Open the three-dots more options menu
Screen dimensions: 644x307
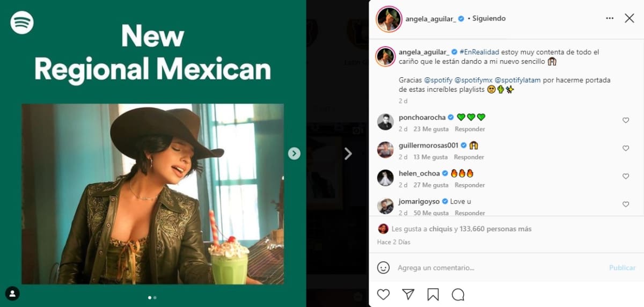pos(610,18)
